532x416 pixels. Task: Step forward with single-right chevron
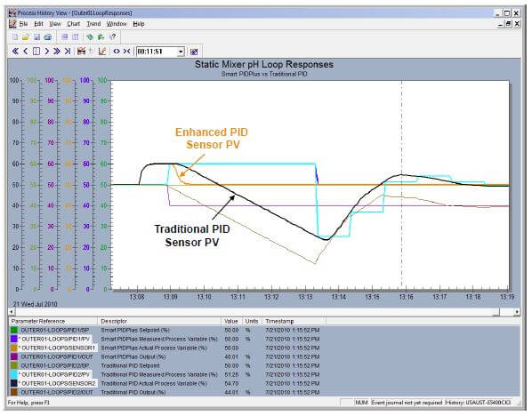pyautogui.click(x=47, y=52)
